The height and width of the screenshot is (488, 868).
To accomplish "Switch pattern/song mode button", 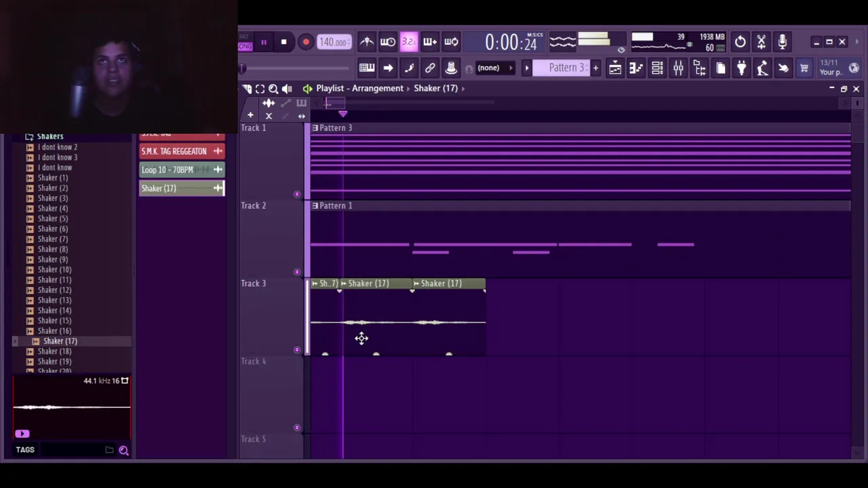I will tap(245, 42).
